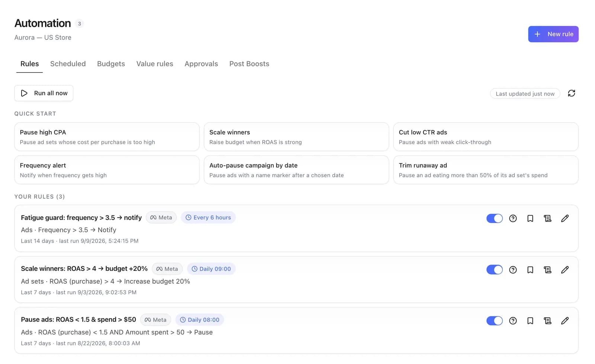Select the Value rules tab
Viewport: 595px width, 364px height.
tap(155, 64)
